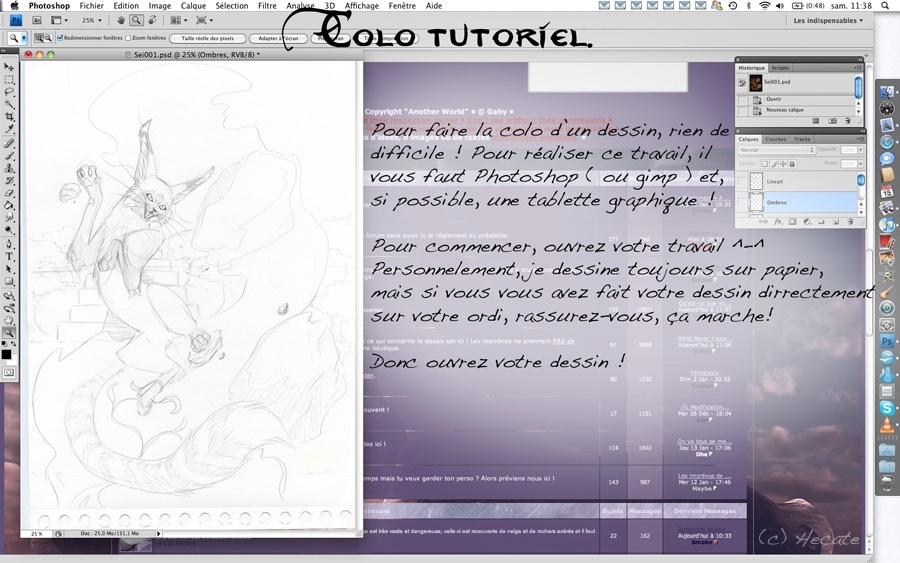Add layer style with fx icon
Image resolution: width=900 pixels, height=563 pixels.
pos(778,222)
